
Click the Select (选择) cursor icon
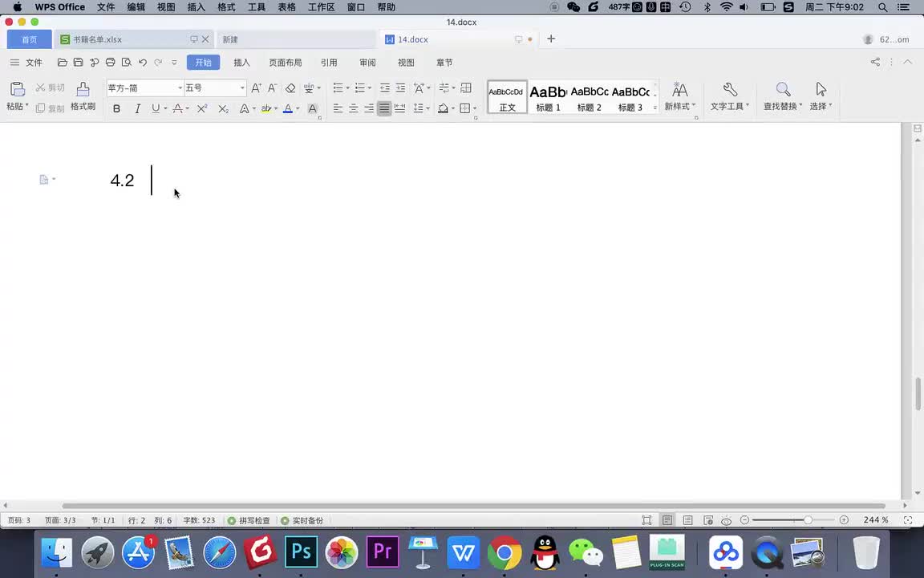click(821, 90)
